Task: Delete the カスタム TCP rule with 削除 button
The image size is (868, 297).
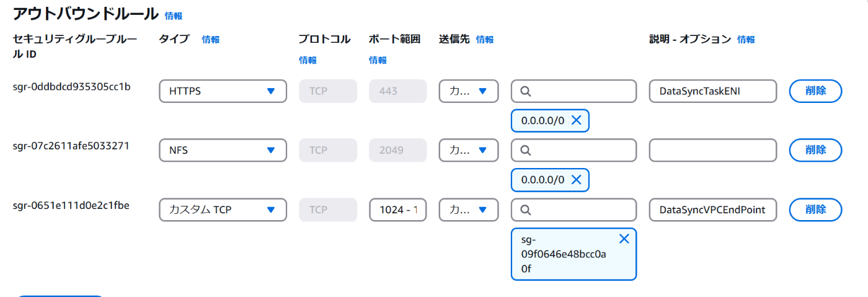Action: (815, 210)
